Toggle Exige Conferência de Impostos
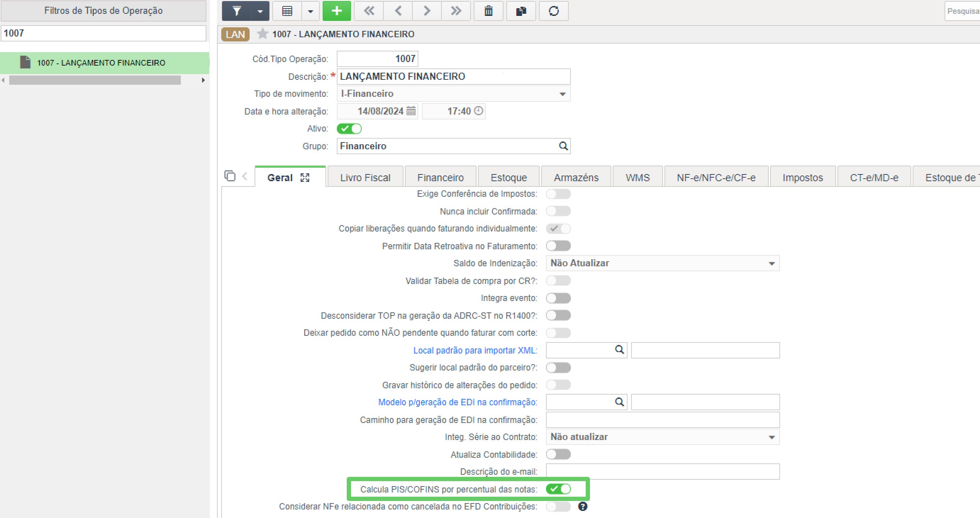This screenshot has width=980, height=518. (x=558, y=194)
